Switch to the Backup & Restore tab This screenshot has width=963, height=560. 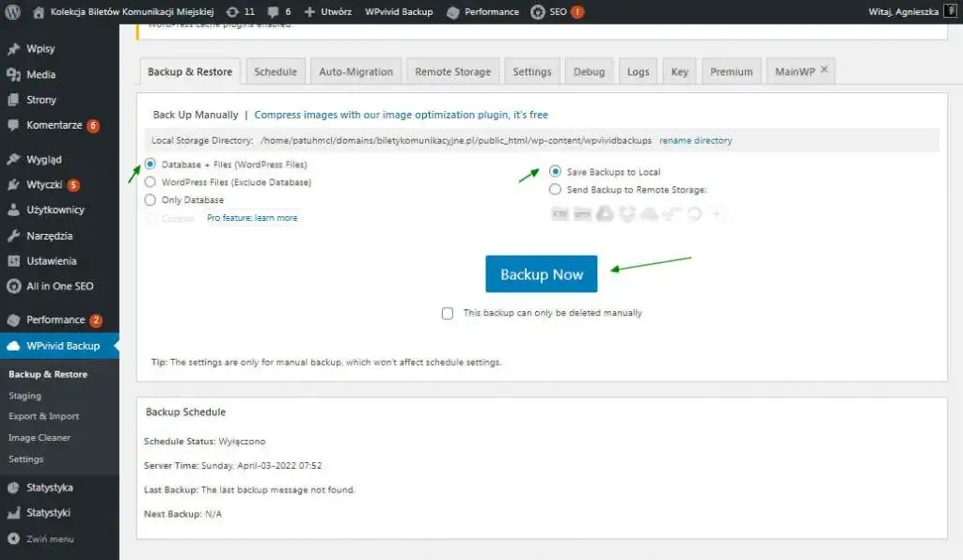tap(190, 71)
